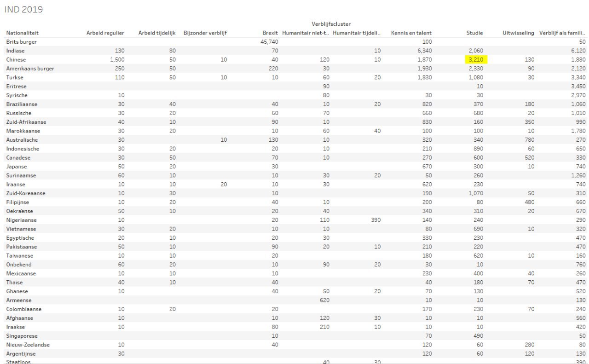589x364 pixels.
Task: Select the Armeense row label
Action: click(19, 300)
